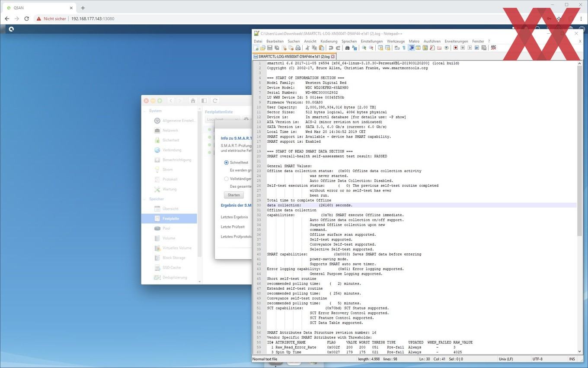Screen dimensions: 588x368
Task: Click the Monitoring eye icon in toolbar
Action: [x=447, y=48]
